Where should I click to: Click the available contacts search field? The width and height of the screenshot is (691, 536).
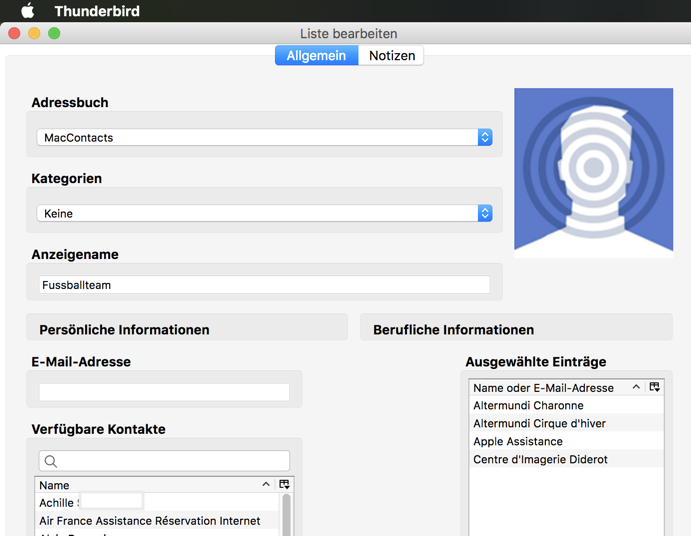click(x=172, y=461)
